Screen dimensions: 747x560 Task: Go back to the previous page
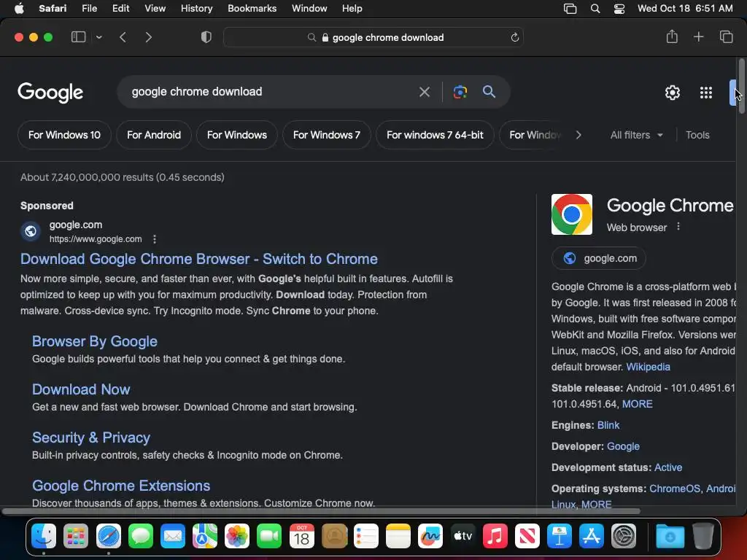tap(123, 37)
